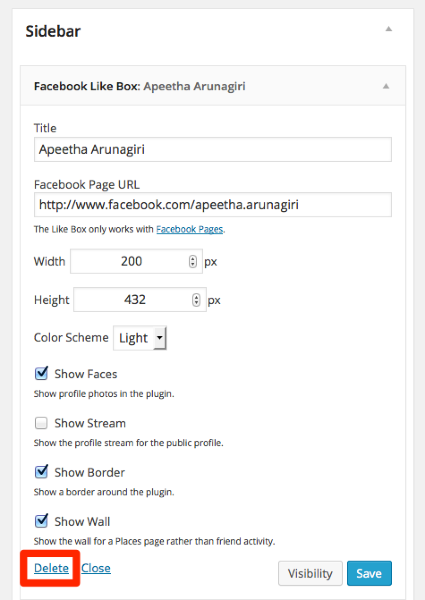Click the Facebook Page URL field

click(x=213, y=205)
